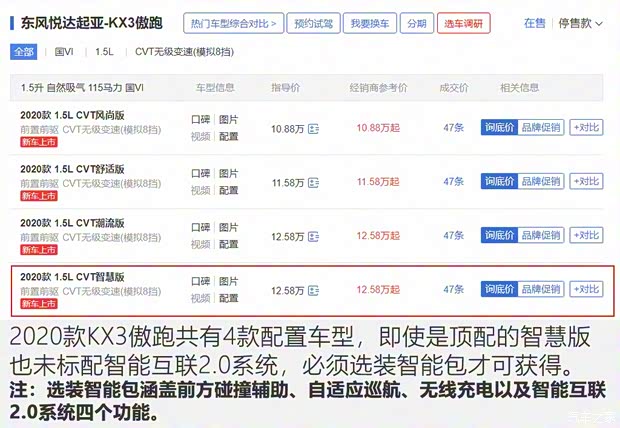Open 图片 link for CVT智慧版
Image resolution: width=620 pixels, height=428 pixels.
(x=229, y=281)
